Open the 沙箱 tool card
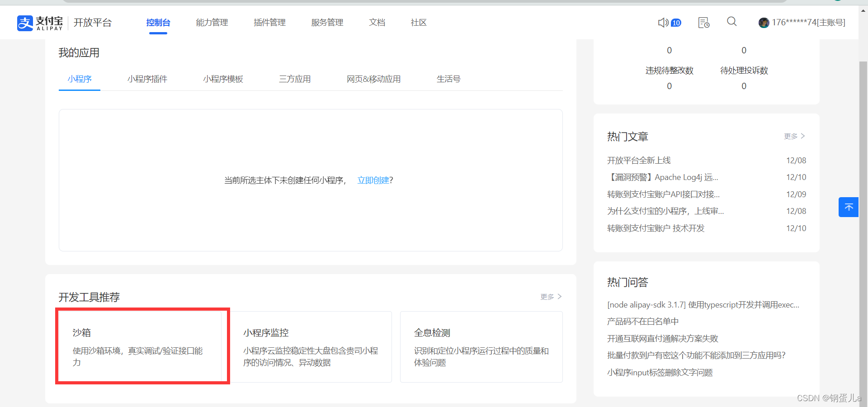868x407 pixels. 140,347
